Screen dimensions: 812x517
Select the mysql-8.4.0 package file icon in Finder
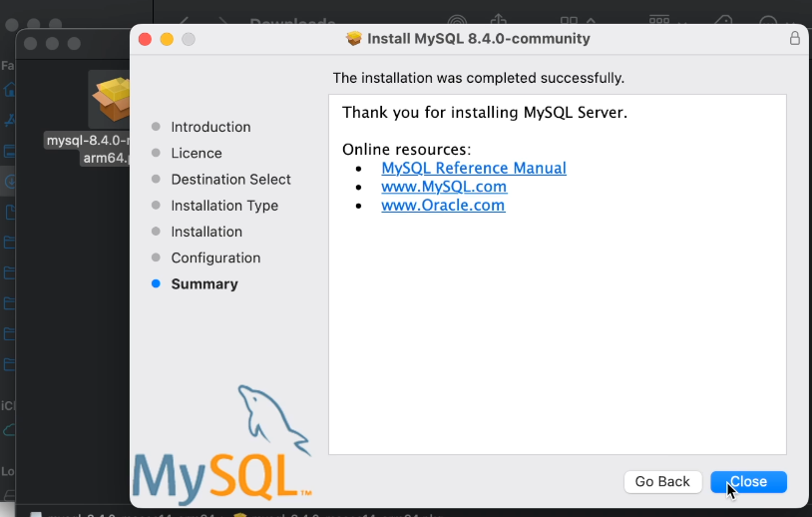[x=111, y=99]
